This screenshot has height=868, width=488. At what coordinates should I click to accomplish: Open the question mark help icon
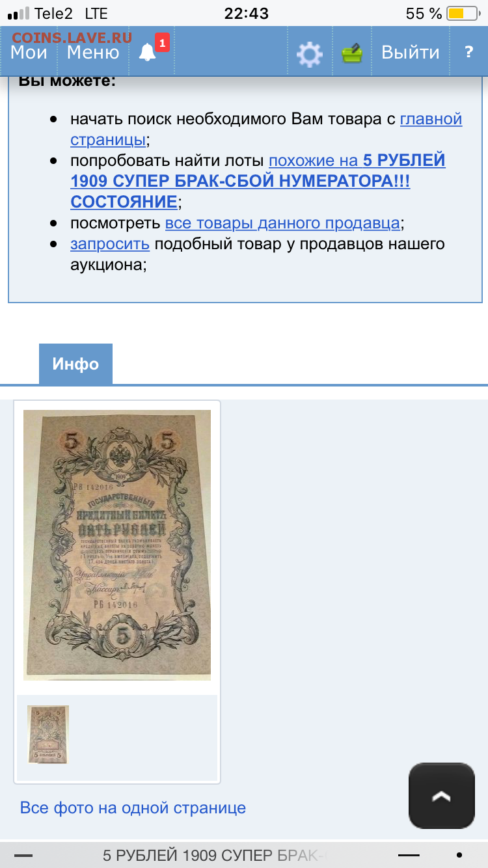point(468,52)
